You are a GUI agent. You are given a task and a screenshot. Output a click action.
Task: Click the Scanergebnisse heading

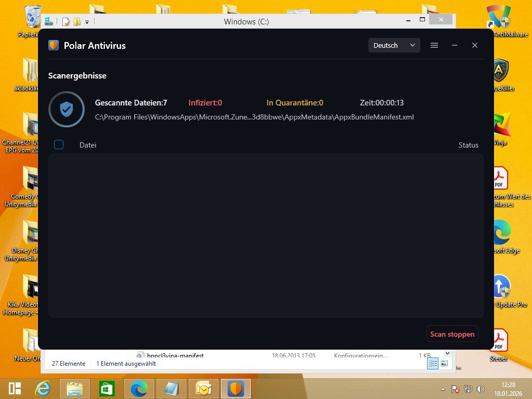pos(77,76)
